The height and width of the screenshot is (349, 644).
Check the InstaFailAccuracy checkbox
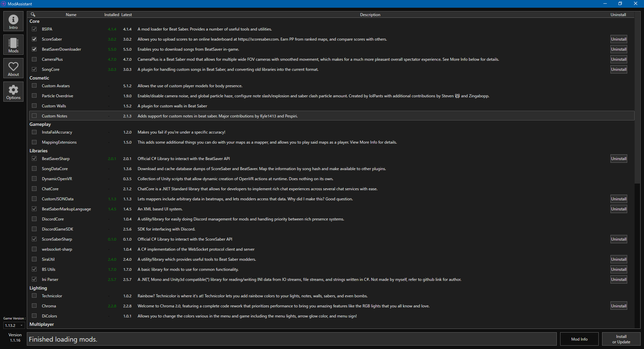(x=34, y=132)
